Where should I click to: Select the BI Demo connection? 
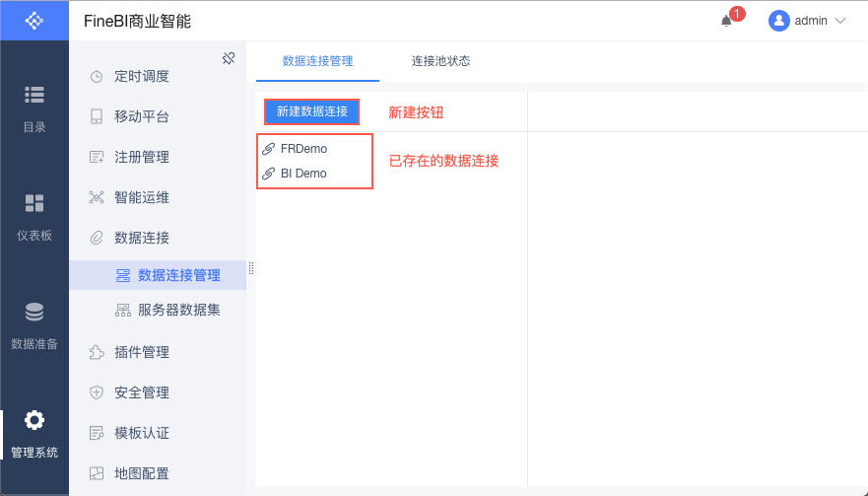pyautogui.click(x=303, y=174)
